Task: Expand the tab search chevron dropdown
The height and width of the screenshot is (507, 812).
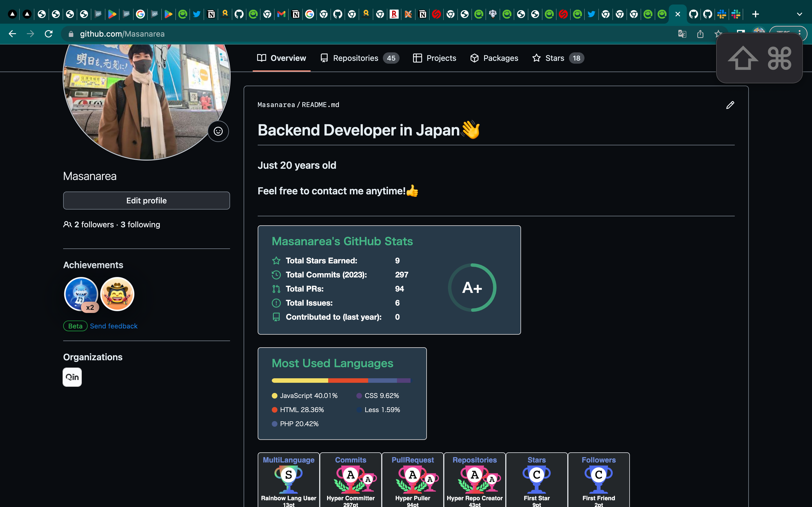Action: [x=799, y=14]
